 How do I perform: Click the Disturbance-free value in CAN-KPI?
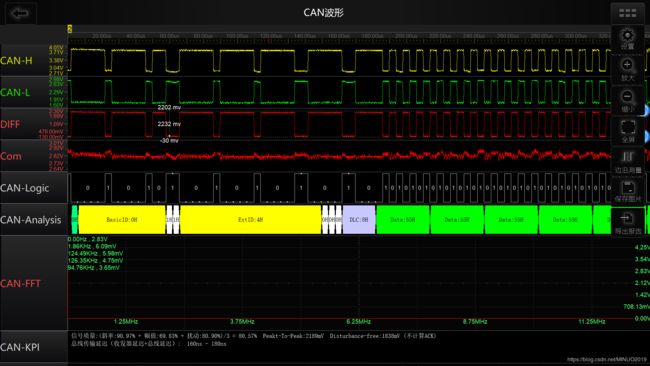point(365,336)
